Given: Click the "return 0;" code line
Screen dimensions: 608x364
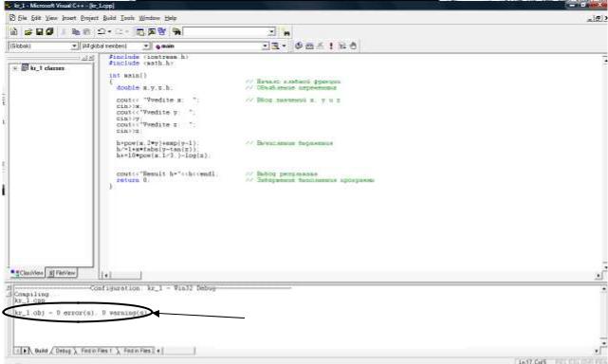Looking at the screenshot, I should click(x=133, y=180).
